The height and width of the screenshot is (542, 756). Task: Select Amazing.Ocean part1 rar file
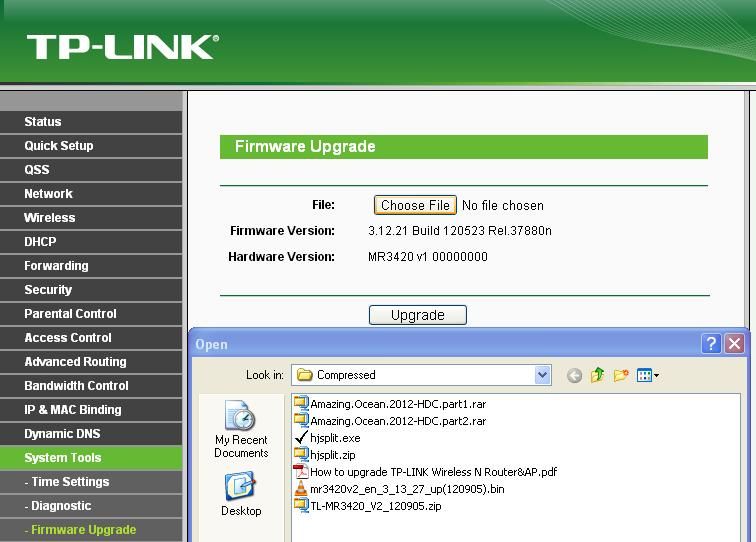(397, 404)
